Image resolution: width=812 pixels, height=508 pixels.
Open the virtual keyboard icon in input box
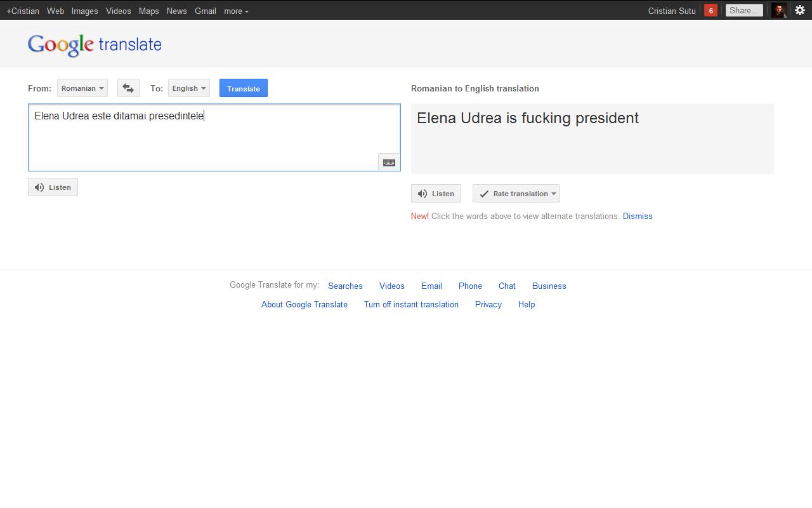pos(389,163)
